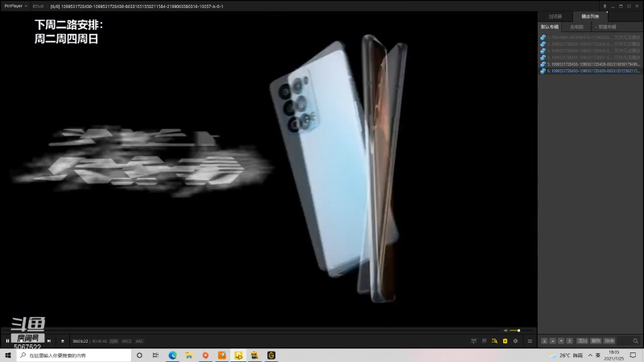644x362 pixels.
Task: Switch the input method indicator
Action: pyautogui.click(x=598, y=356)
